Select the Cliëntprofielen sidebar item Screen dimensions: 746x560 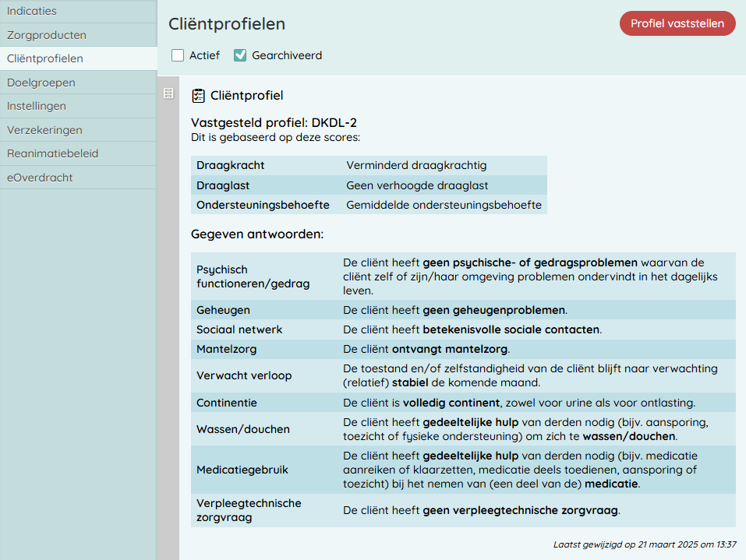(x=45, y=58)
